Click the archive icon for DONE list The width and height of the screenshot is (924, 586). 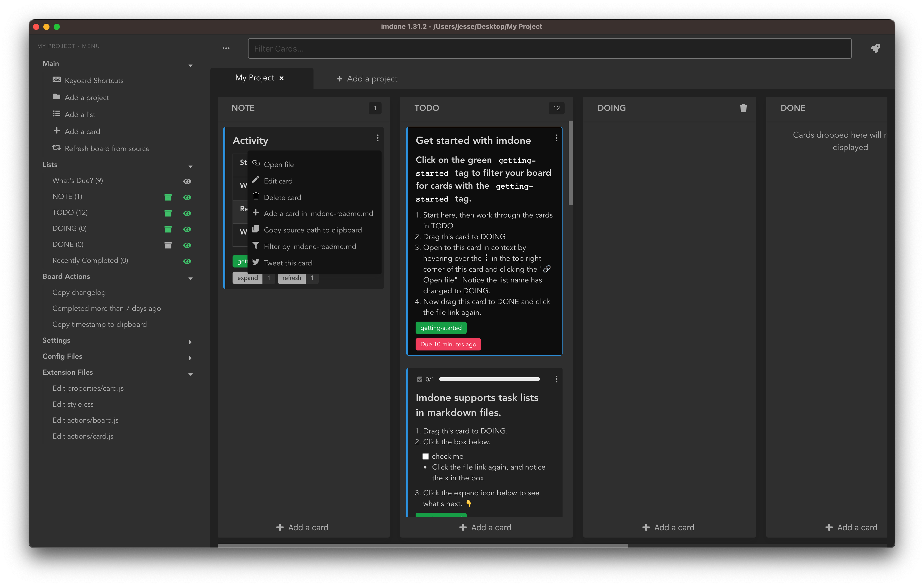coord(168,245)
